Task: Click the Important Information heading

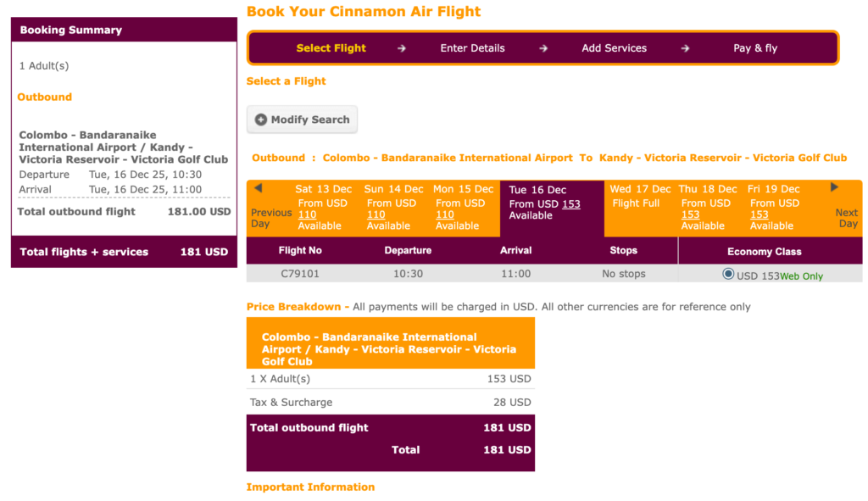Action: click(x=310, y=487)
